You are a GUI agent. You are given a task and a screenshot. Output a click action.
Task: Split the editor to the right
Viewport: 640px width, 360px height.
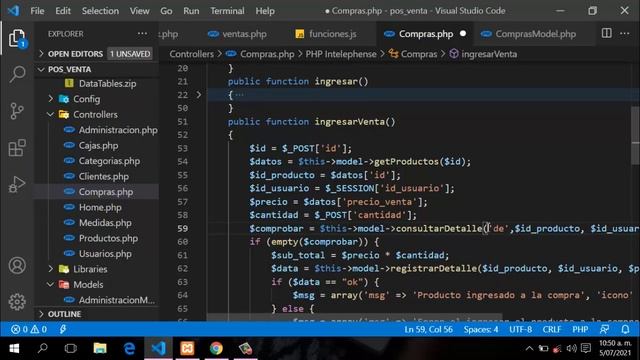click(x=607, y=33)
